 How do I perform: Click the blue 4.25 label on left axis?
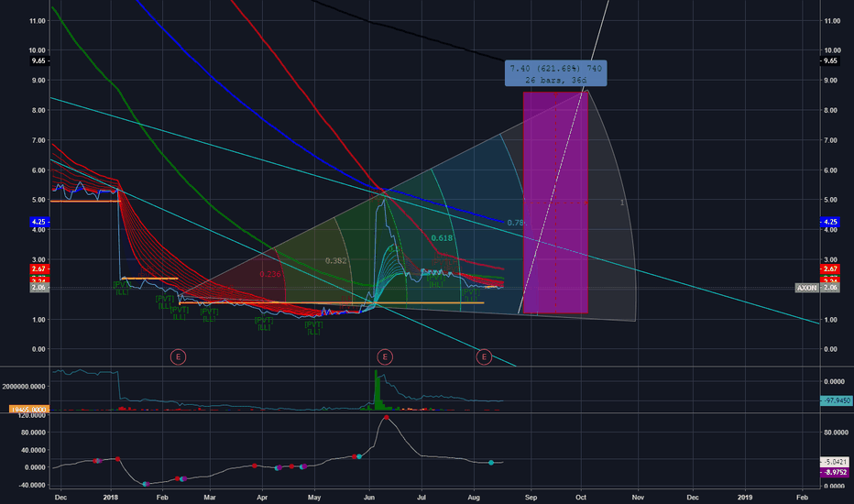(x=38, y=222)
